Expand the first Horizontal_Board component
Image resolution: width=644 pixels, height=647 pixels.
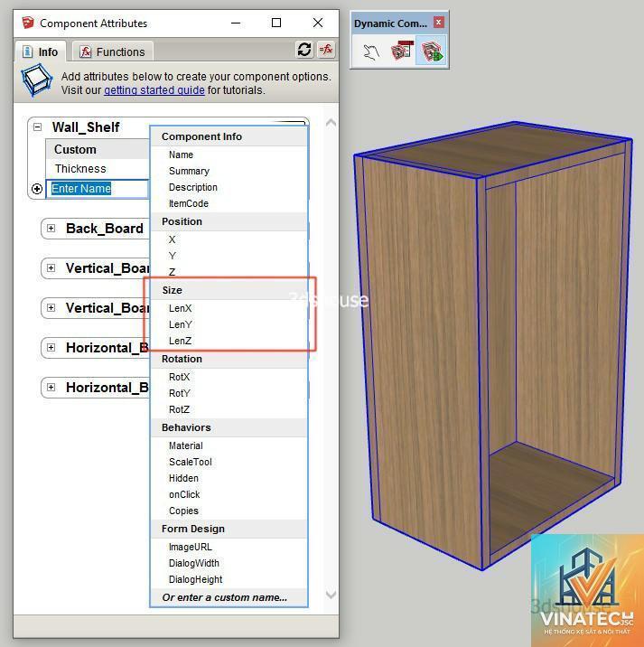(x=51, y=347)
